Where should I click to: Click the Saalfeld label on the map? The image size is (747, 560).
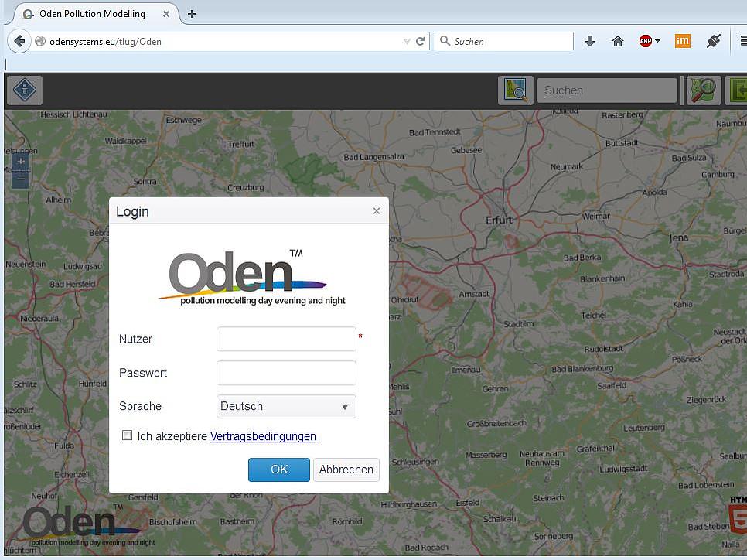pyautogui.click(x=612, y=385)
